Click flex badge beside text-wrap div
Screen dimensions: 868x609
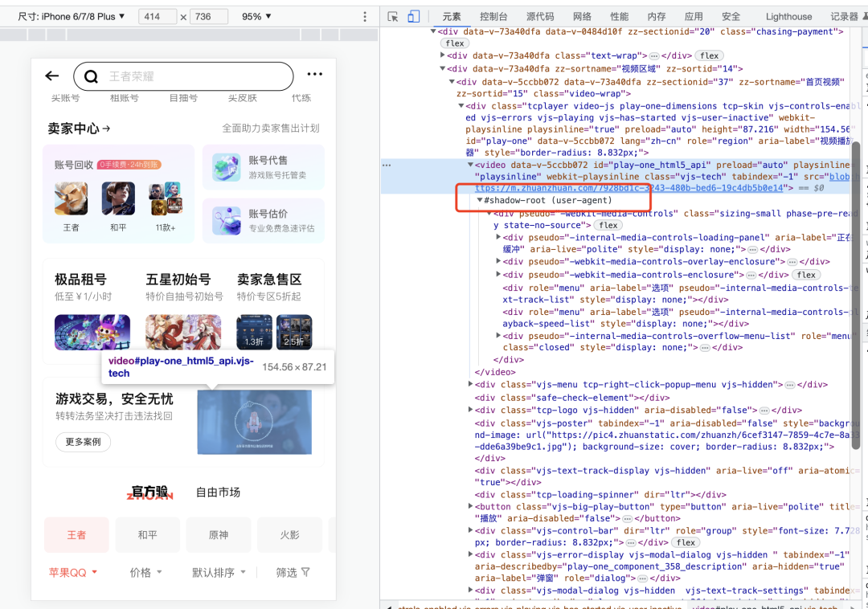tap(709, 56)
